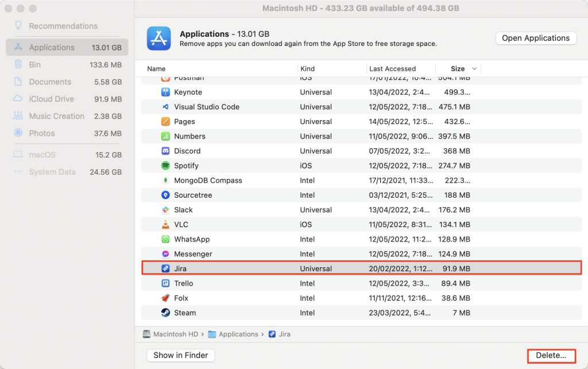The height and width of the screenshot is (369, 588).
Task: Select the Messenger row name
Action: [x=193, y=253]
